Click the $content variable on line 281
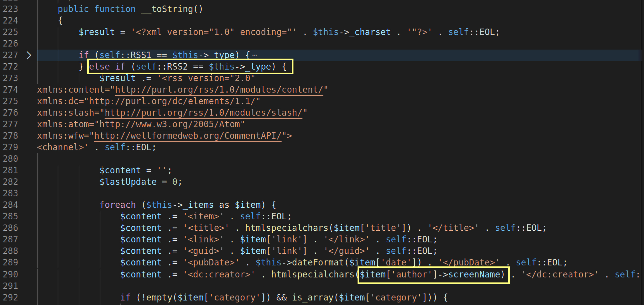The width and height of the screenshot is (644, 305). click(120, 170)
